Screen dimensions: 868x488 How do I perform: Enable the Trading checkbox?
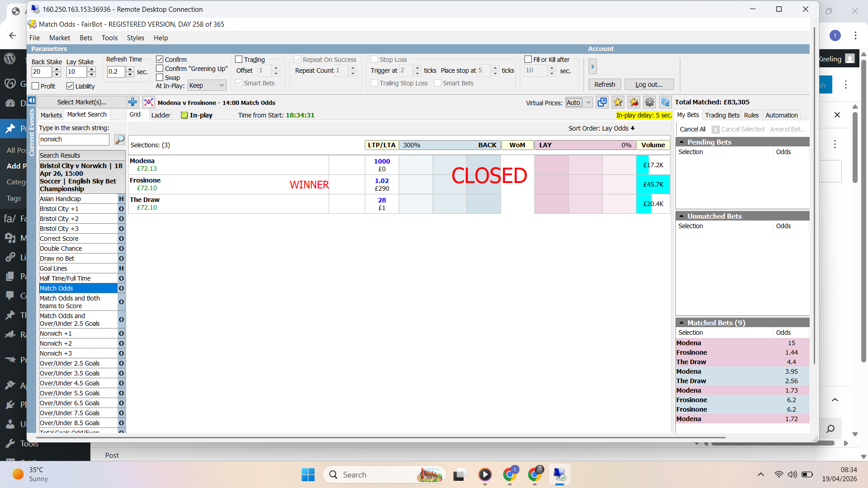(x=239, y=59)
